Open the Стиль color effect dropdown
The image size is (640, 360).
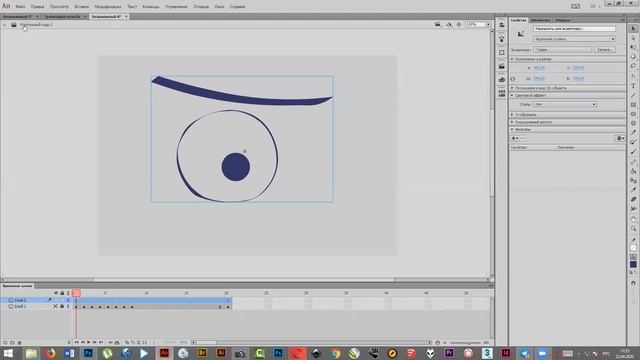tap(565, 104)
